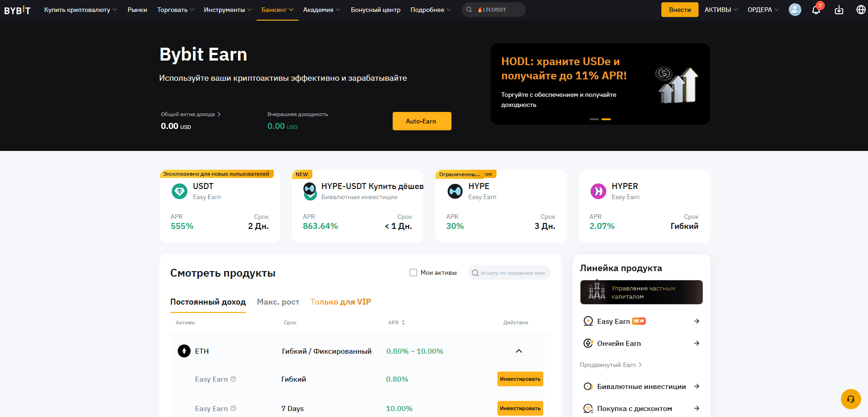This screenshot has height=417, width=868.
Task: Open the ОРДЕРА dropdown
Action: click(x=763, y=10)
